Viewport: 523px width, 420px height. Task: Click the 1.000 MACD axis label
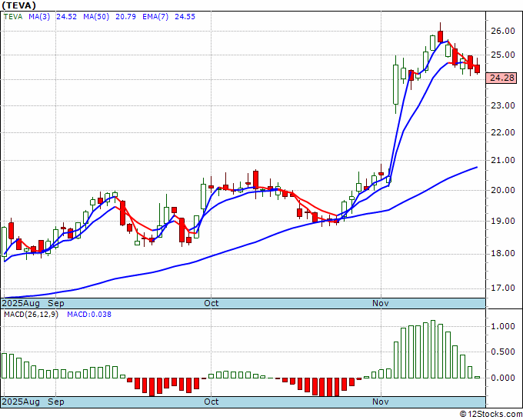click(503, 326)
